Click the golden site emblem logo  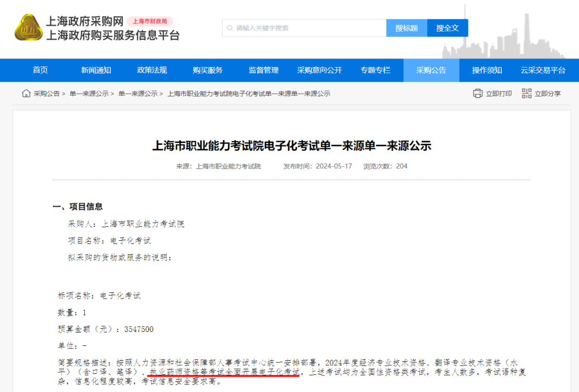coord(28,28)
